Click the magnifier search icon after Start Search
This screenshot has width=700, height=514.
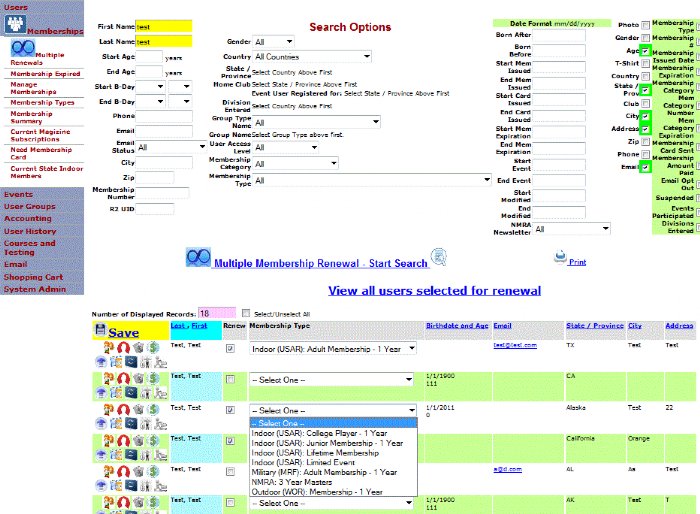pyautogui.click(x=439, y=257)
